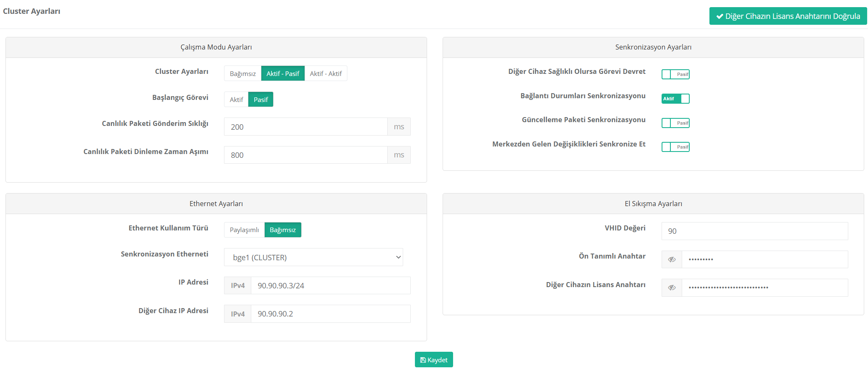Select the Aktif - Pasif cluster option
Image resolution: width=868 pixels, height=374 pixels.
pyautogui.click(x=283, y=73)
